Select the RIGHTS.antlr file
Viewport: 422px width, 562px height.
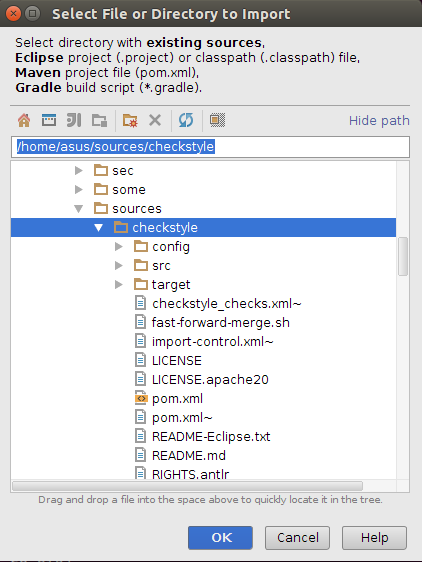[190, 475]
